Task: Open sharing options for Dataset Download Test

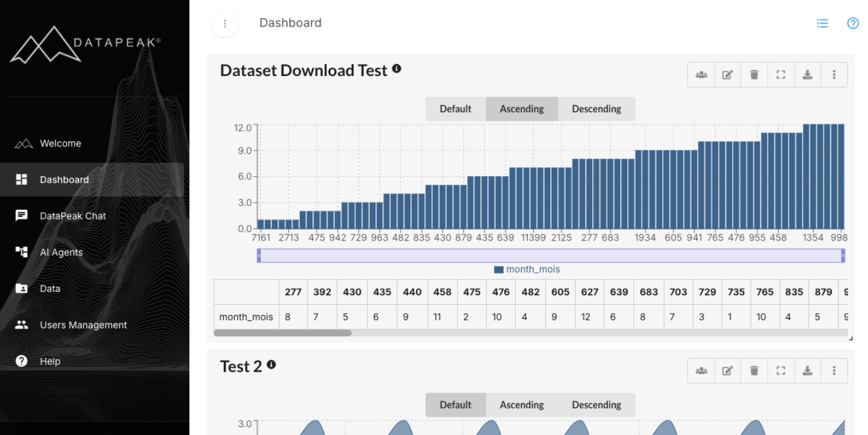Action: (700, 74)
